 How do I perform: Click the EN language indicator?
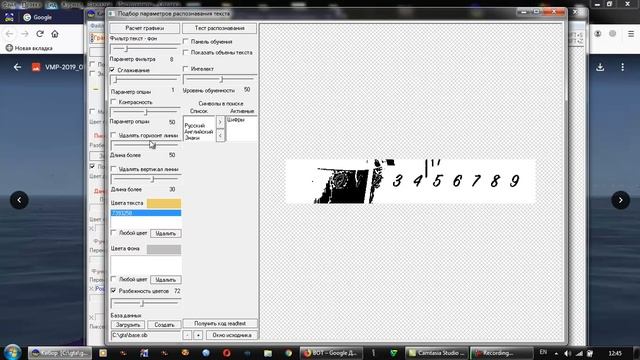pos(543,352)
